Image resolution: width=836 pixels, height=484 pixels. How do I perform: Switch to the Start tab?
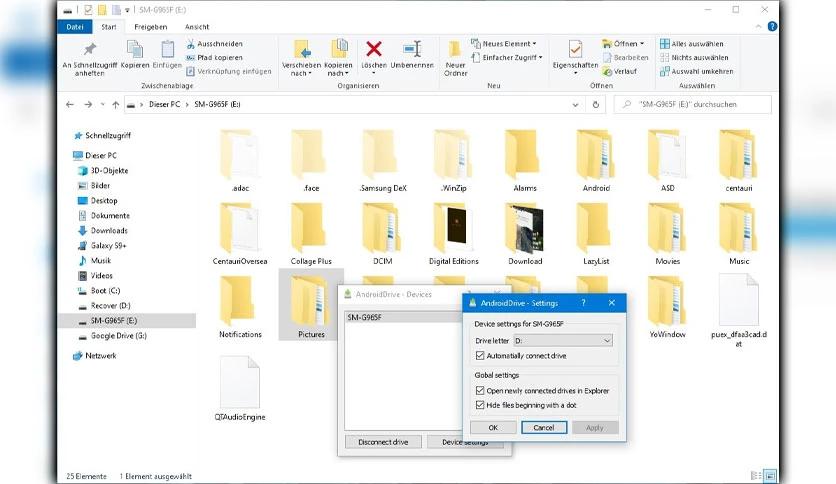(x=109, y=27)
